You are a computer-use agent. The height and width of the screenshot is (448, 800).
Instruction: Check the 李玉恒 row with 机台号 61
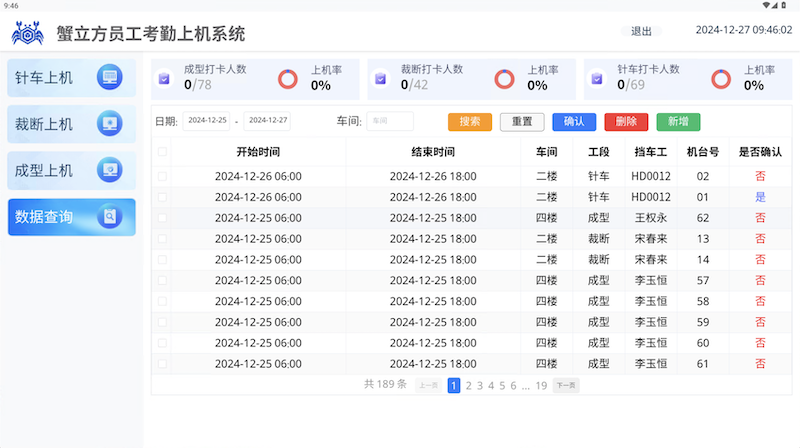162,364
